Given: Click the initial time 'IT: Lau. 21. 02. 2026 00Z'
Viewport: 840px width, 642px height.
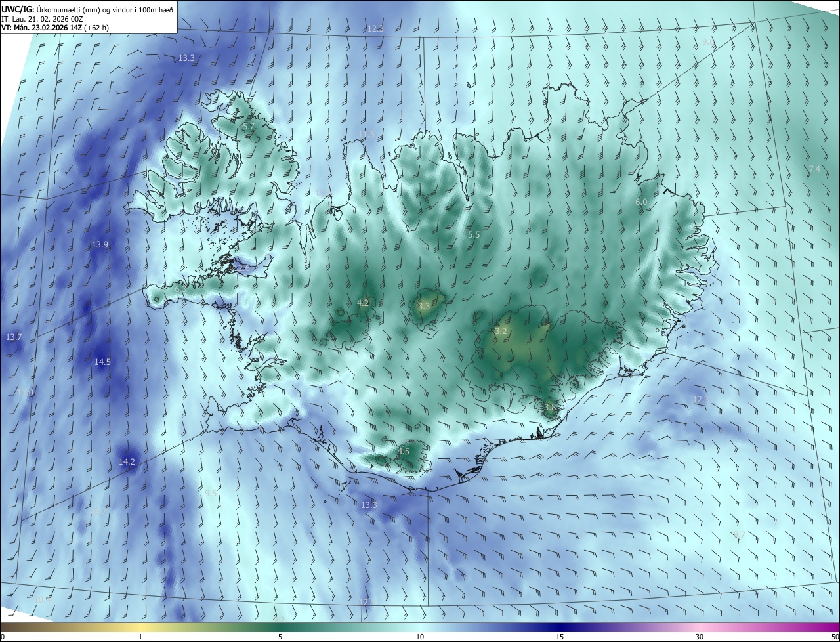Looking at the screenshot, I should click(x=42, y=18).
